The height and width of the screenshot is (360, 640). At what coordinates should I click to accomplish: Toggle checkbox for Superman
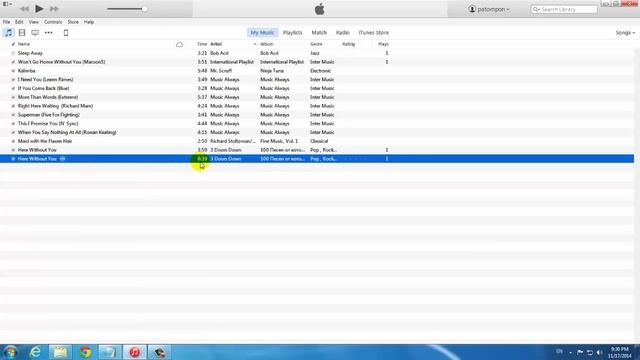point(13,115)
